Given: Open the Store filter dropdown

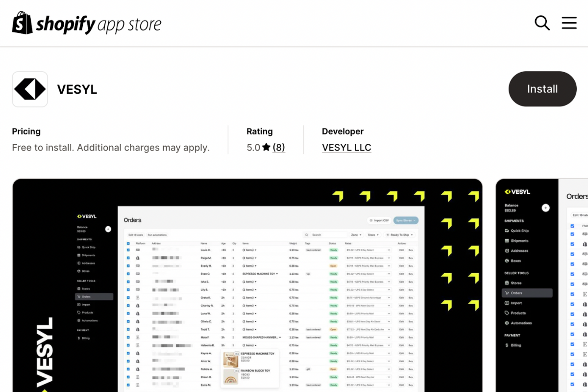Looking at the screenshot, I should (x=373, y=235).
